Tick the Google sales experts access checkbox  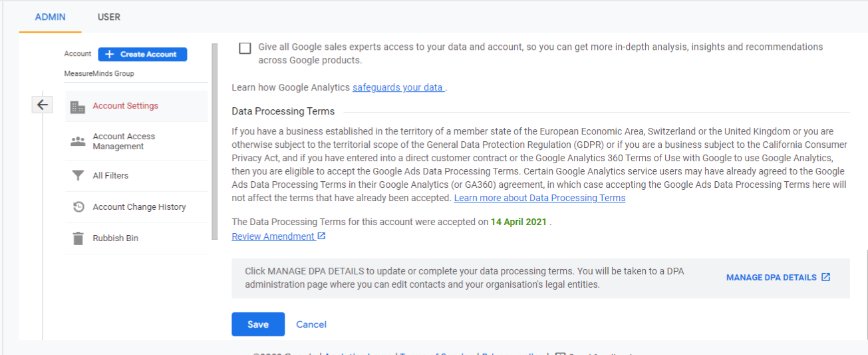[x=245, y=48]
